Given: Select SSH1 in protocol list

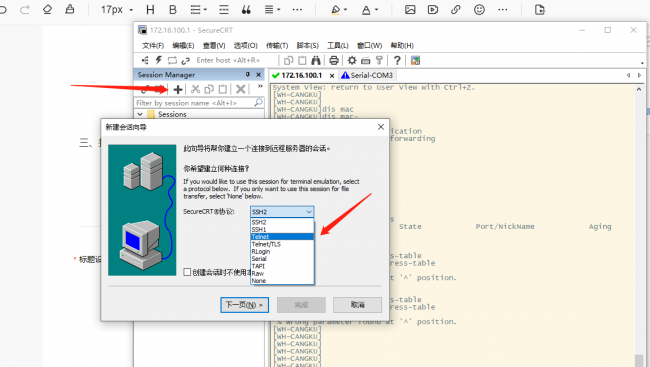Looking at the screenshot, I should click(282, 229).
